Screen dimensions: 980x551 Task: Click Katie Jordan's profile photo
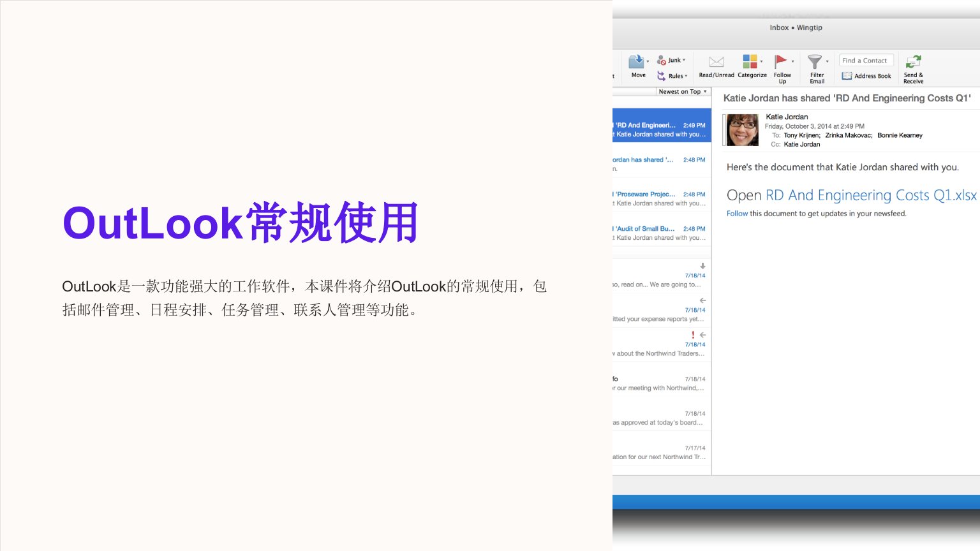[743, 130]
